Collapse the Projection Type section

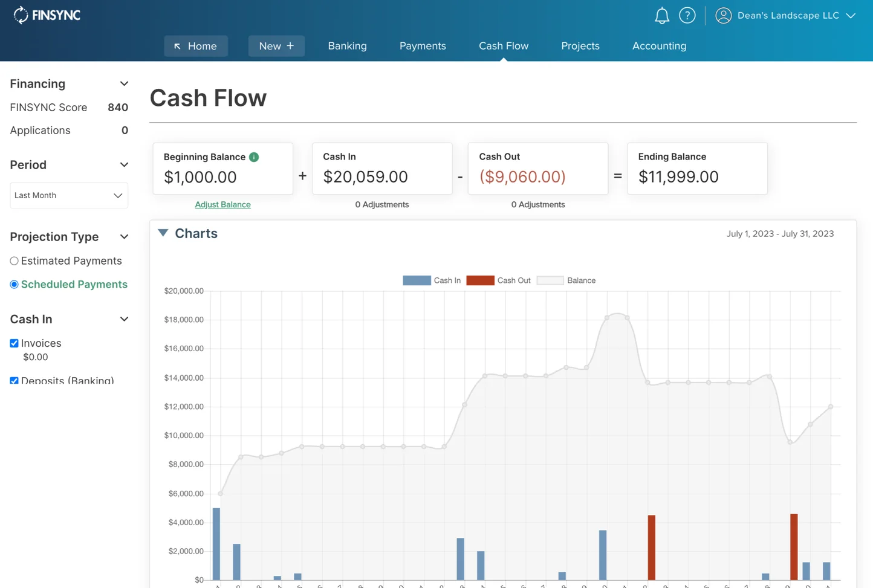pyautogui.click(x=124, y=237)
